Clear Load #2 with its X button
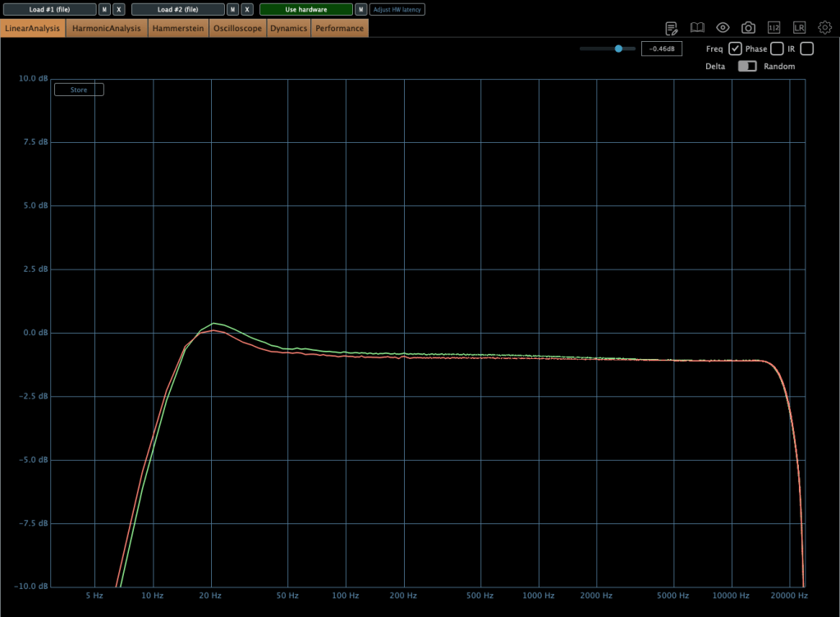The width and height of the screenshot is (840, 617). [247, 10]
